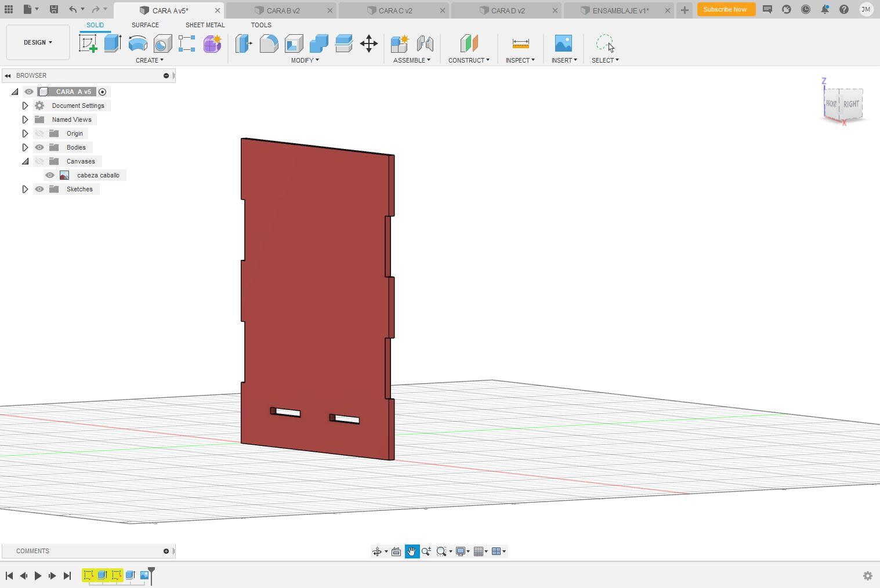Open the help menu icon
The width and height of the screenshot is (880, 588).
(x=844, y=9)
